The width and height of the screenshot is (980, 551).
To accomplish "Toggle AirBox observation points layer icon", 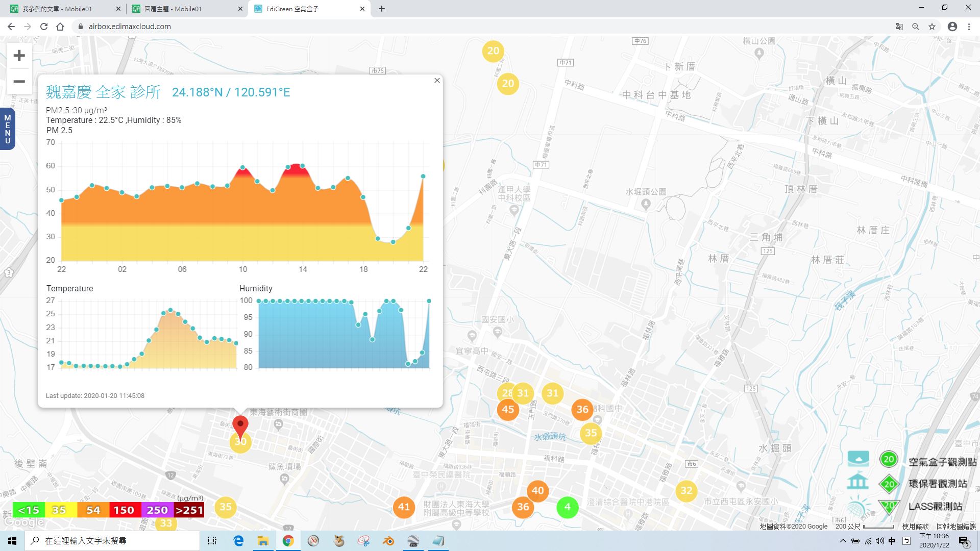I will coord(858,459).
